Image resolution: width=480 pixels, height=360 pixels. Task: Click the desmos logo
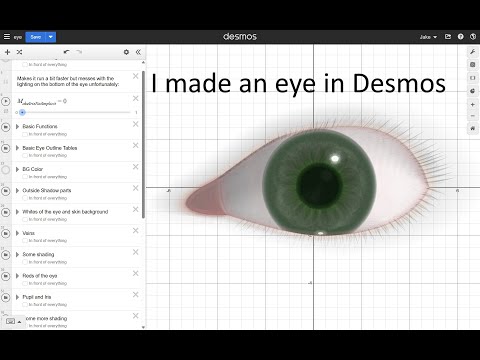pyautogui.click(x=240, y=36)
